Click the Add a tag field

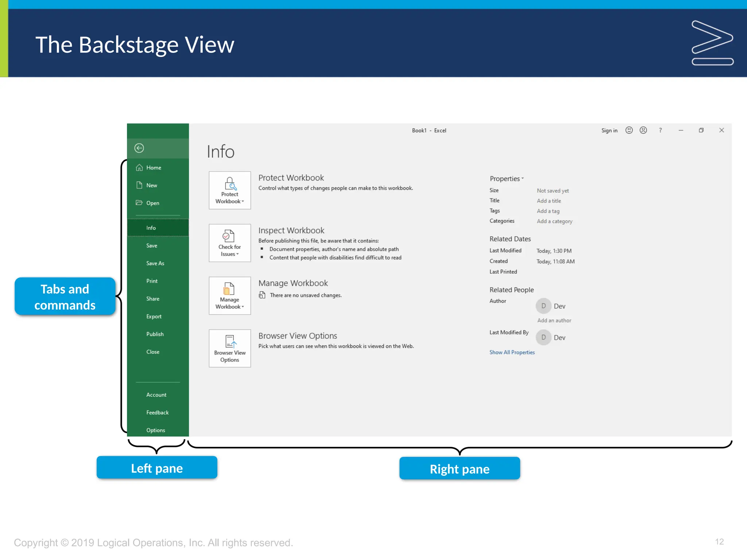tap(548, 211)
